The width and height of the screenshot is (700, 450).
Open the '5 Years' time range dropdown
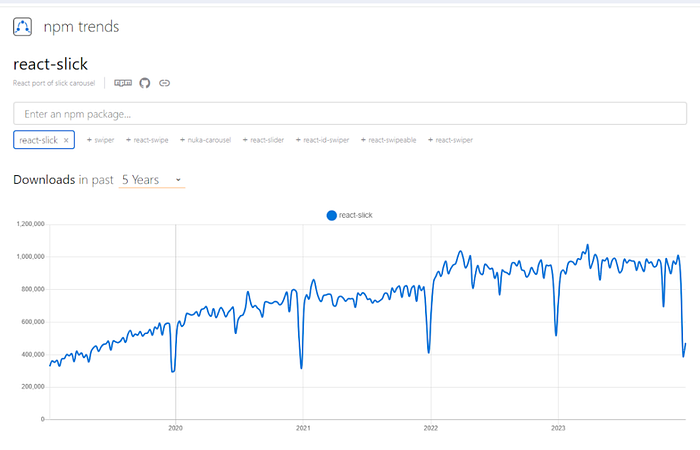tap(151, 180)
